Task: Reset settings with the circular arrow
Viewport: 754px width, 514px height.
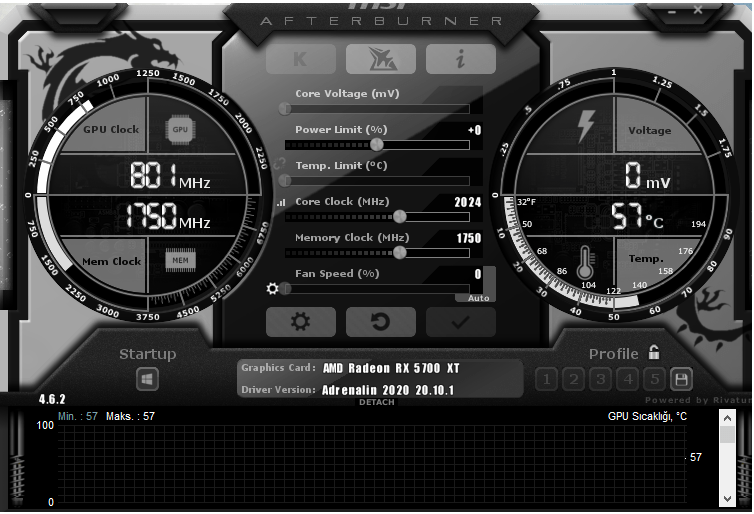Action: 380,322
